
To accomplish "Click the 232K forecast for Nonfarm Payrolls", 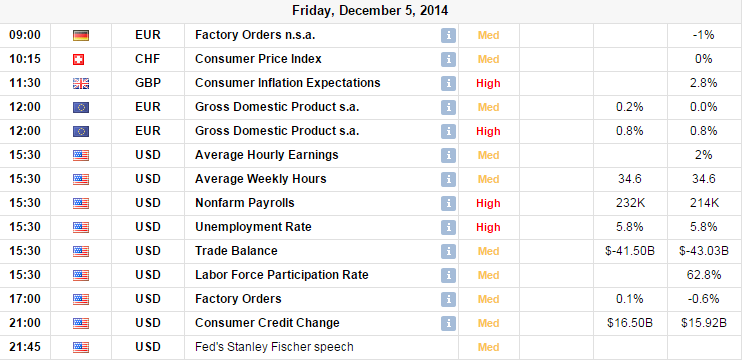I will coord(630,203).
